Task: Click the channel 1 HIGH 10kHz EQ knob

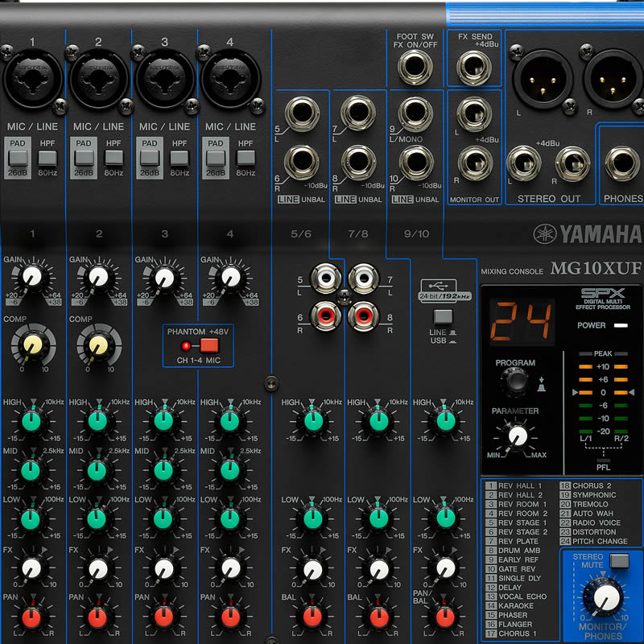Action: 31,421
